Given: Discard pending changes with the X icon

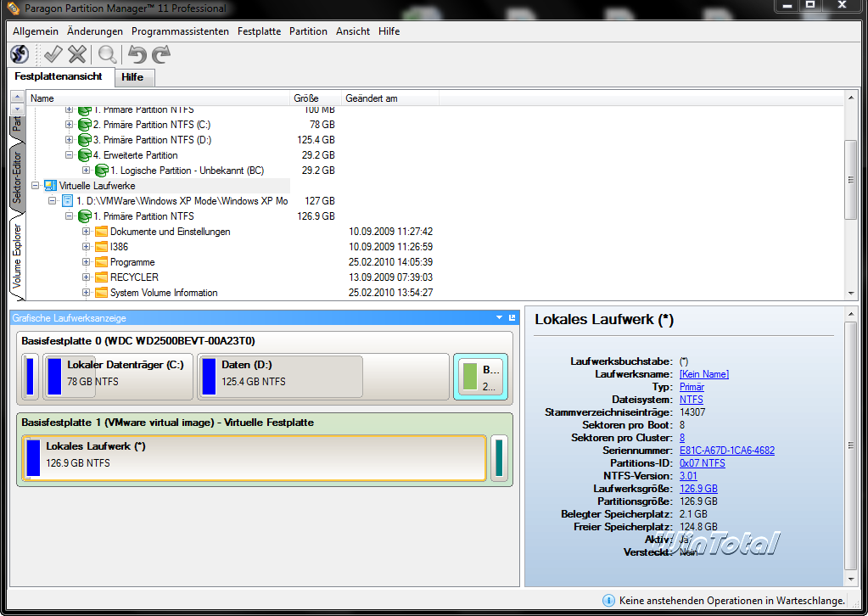Looking at the screenshot, I should (77, 54).
